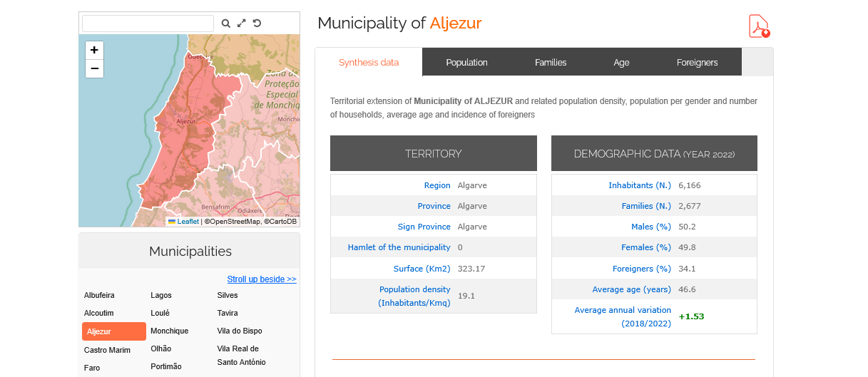This screenshot has height=377, width=868.
Task: Focus the map search input field
Action: click(x=148, y=24)
